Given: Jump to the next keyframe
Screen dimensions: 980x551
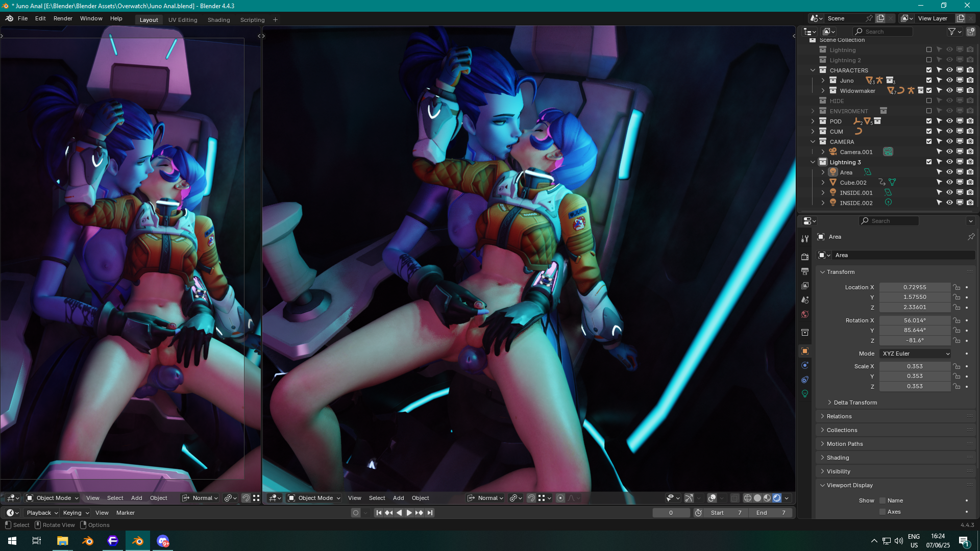Looking at the screenshot, I should (420, 513).
